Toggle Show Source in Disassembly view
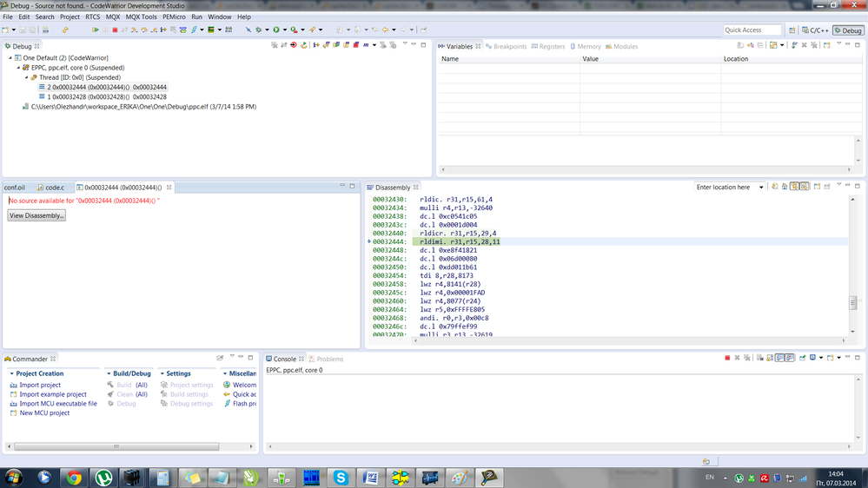The width and height of the screenshot is (868, 488). (x=805, y=187)
